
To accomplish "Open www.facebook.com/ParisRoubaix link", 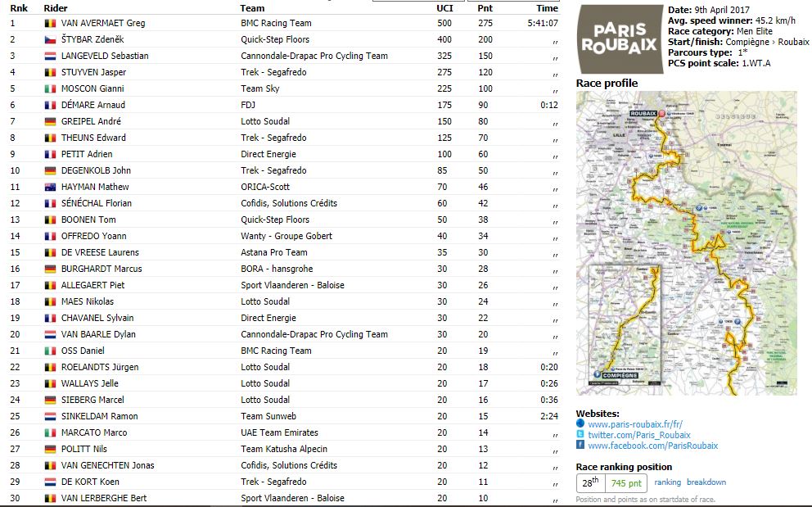I will 653,446.
